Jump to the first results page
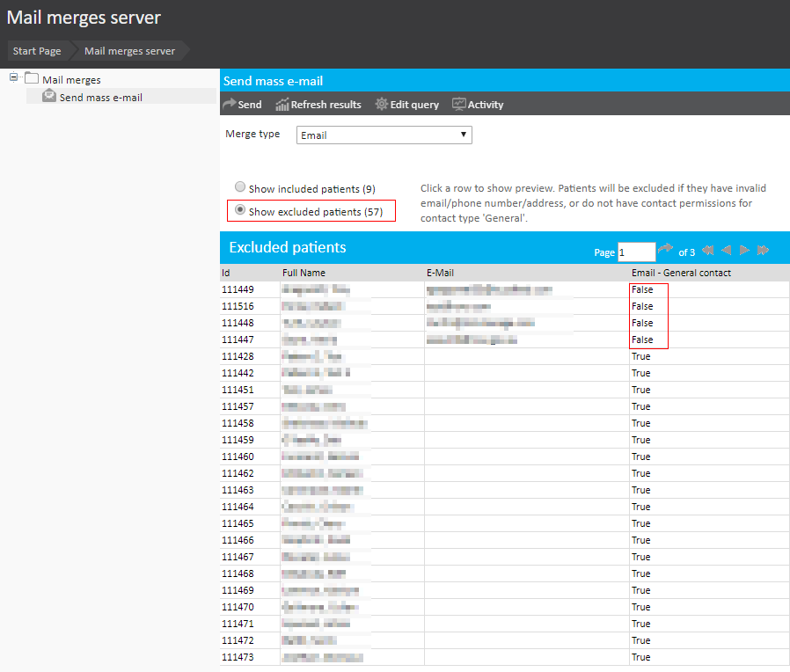The width and height of the screenshot is (790, 672). click(707, 251)
